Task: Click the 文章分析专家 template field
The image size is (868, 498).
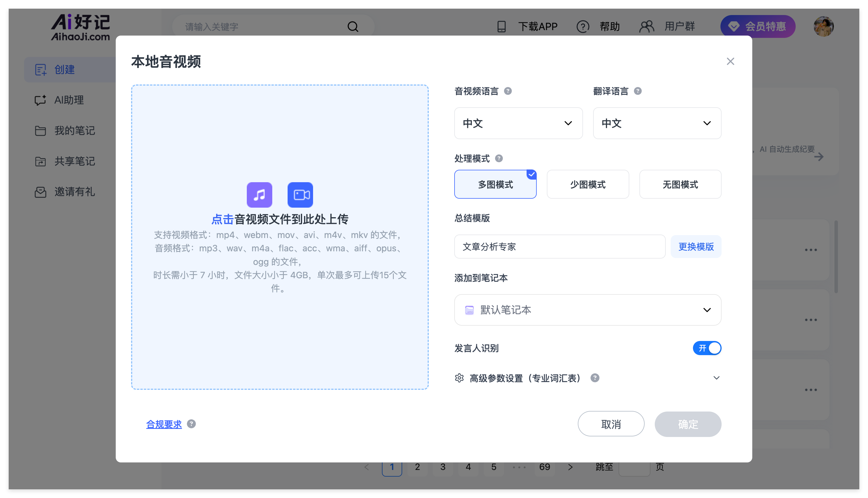Action: 560,247
